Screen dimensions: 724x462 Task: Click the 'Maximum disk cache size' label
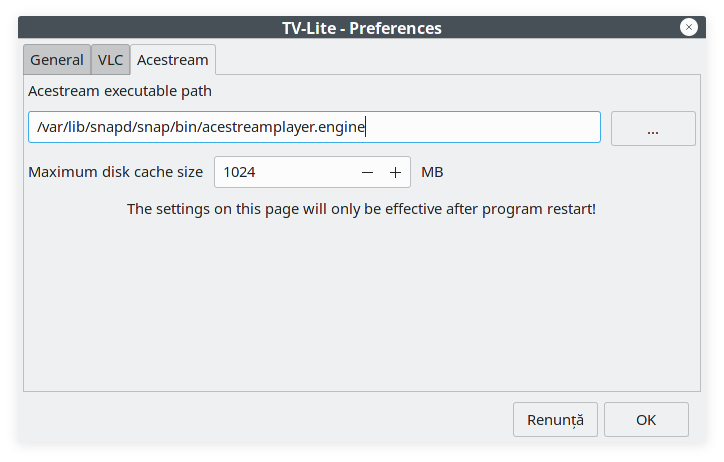pyautogui.click(x=115, y=172)
